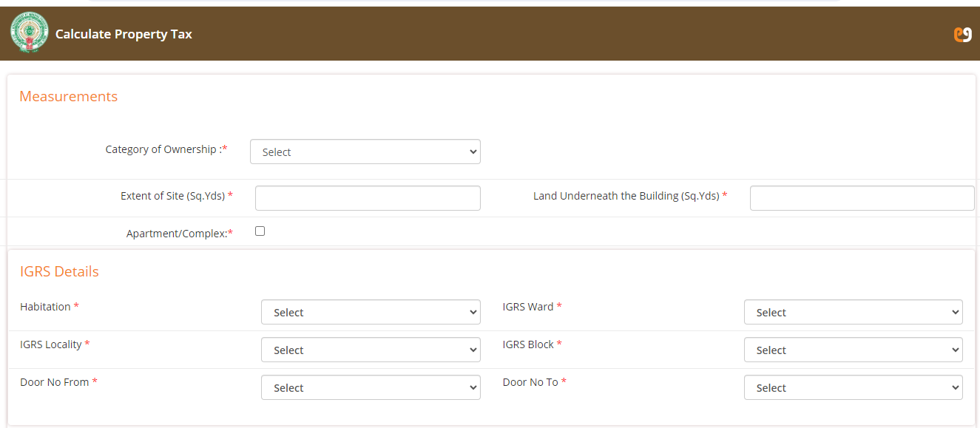Select an option from IGRS Locality dropdown
Image resolution: width=980 pixels, height=428 pixels.
[x=370, y=350]
